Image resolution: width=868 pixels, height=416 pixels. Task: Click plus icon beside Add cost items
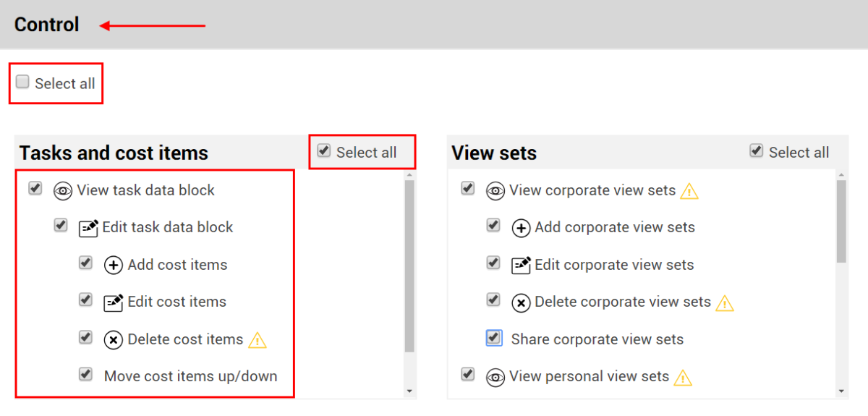click(x=114, y=266)
